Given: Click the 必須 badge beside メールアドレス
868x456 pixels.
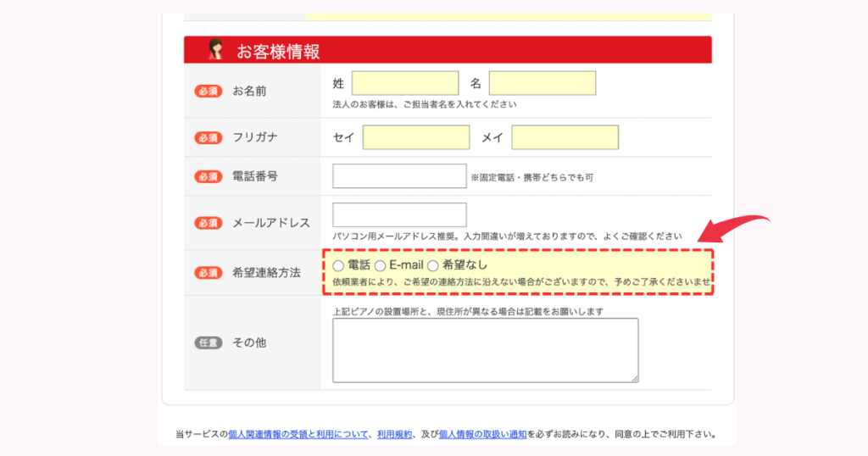Looking at the screenshot, I should [208, 223].
